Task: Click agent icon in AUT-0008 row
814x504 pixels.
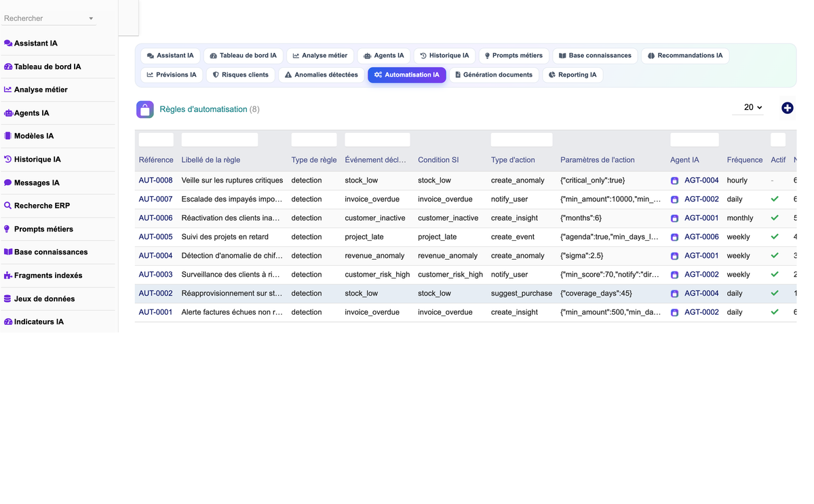Action: point(674,181)
